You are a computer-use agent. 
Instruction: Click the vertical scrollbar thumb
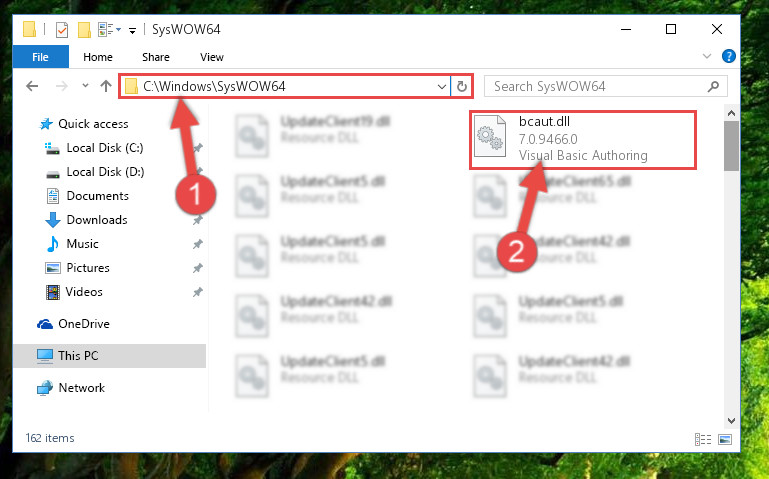[731, 146]
